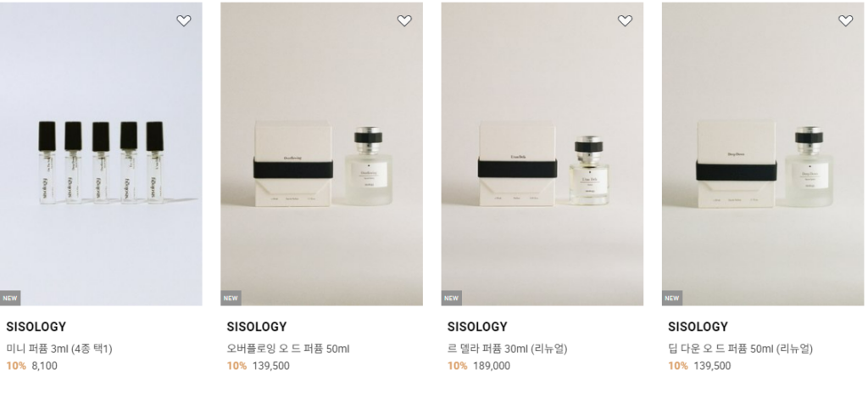Click the NEW badge on 르 델라 item

point(451,298)
